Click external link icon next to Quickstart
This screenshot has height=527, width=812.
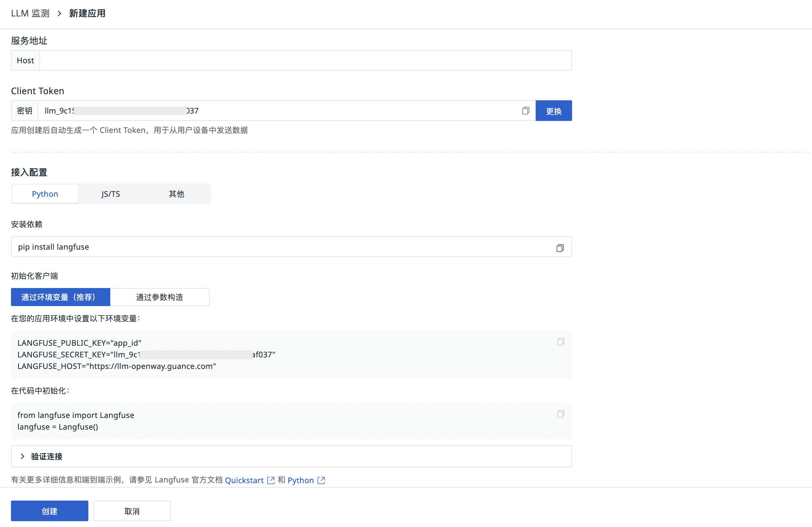271,480
